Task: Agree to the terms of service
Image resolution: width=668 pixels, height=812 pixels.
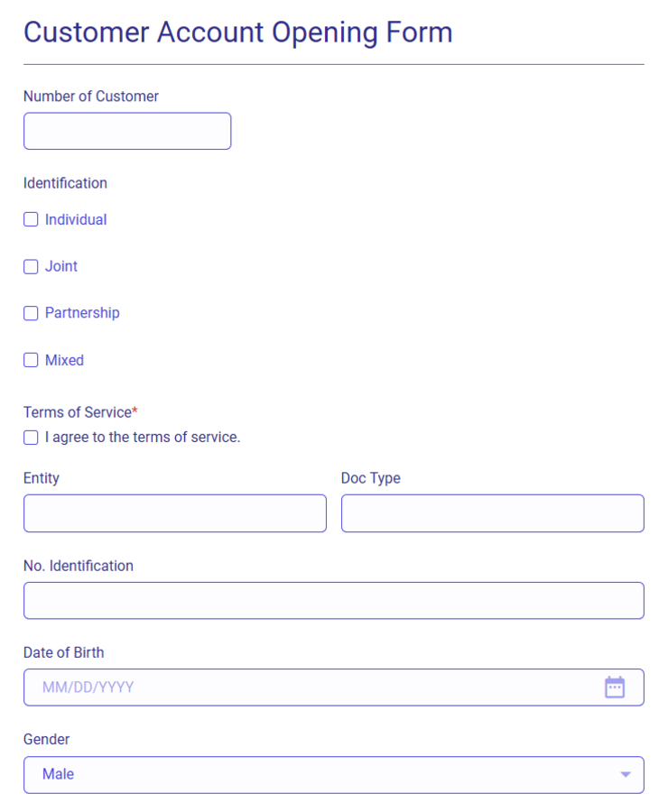Action: coord(30,437)
